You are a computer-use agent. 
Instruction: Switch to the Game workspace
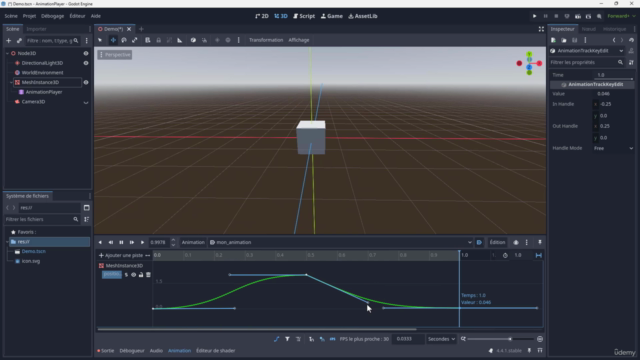[332, 16]
